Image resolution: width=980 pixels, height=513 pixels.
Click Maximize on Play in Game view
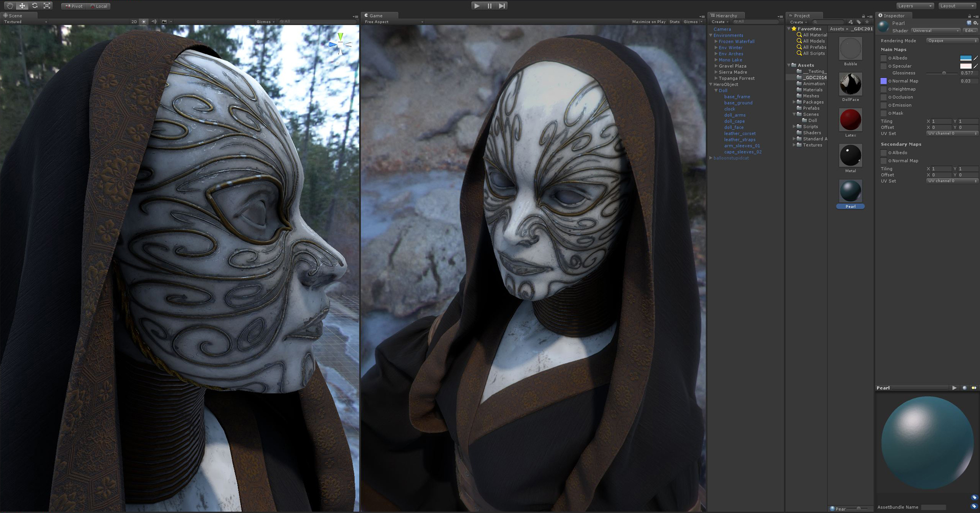tap(649, 22)
